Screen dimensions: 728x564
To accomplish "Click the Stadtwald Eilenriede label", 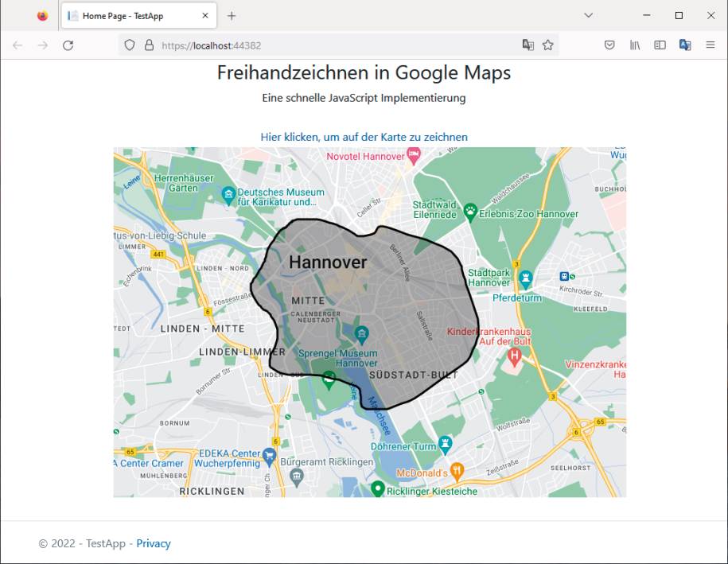I will tap(434, 209).
